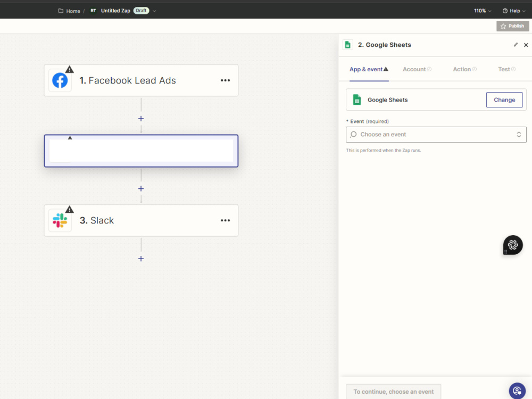This screenshot has width=532, height=399.
Task: Click the Slack logo icon
Action: [x=60, y=221]
